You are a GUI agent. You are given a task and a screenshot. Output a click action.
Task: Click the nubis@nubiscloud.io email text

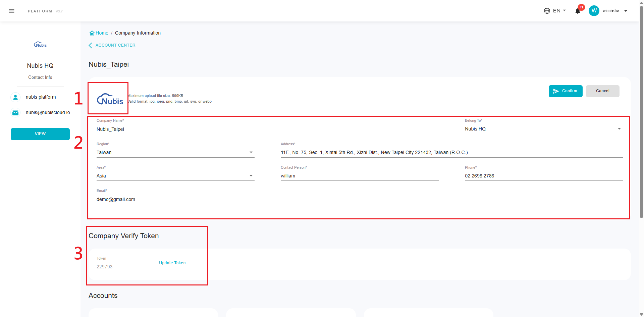(48, 113)
